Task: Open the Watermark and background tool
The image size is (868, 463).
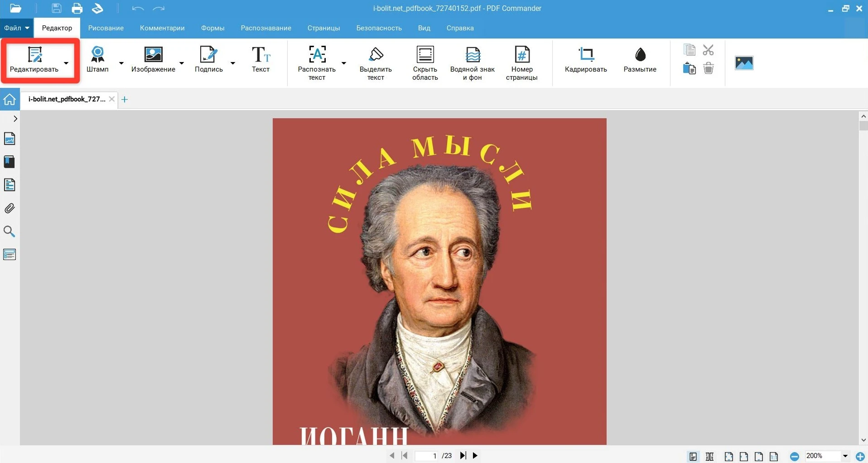Action: click(472, 63)
